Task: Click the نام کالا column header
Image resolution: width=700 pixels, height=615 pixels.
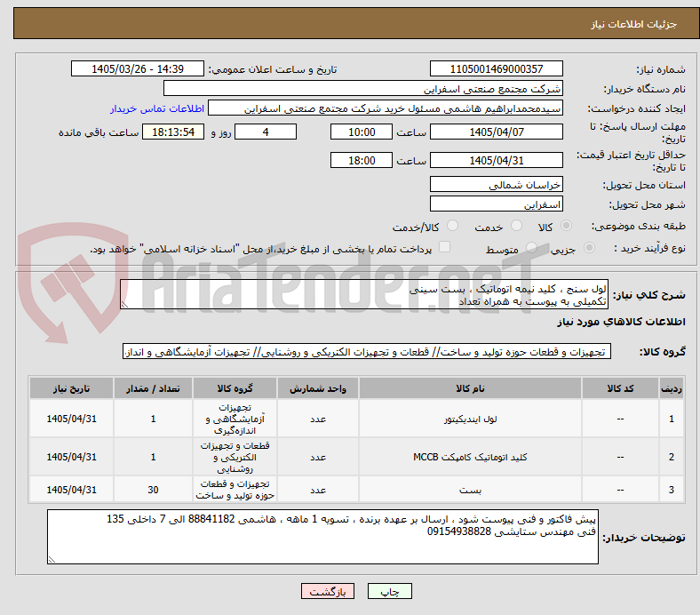Action: coord(470,388)
